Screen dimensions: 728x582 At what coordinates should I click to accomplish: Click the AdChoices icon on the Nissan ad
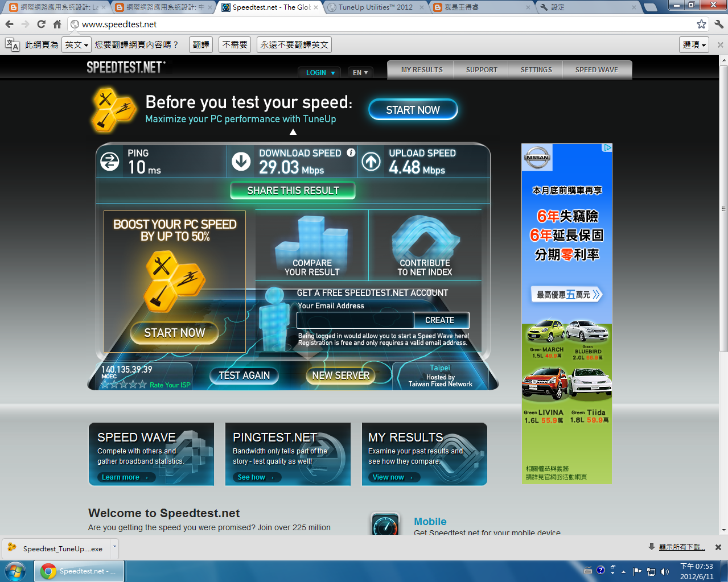tap(607, 148)
